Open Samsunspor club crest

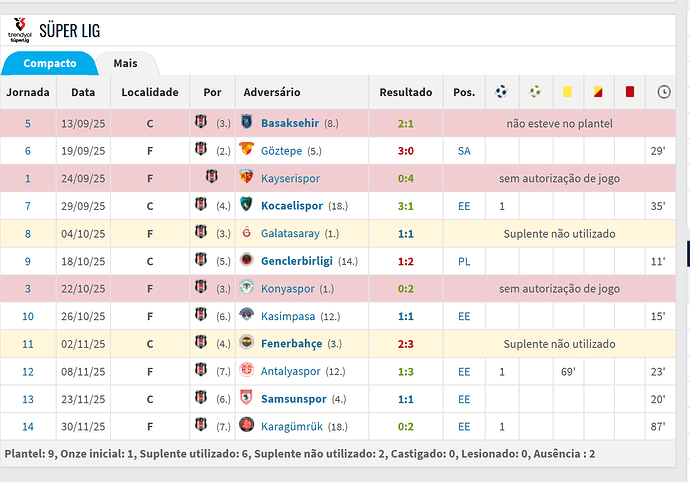247,397
